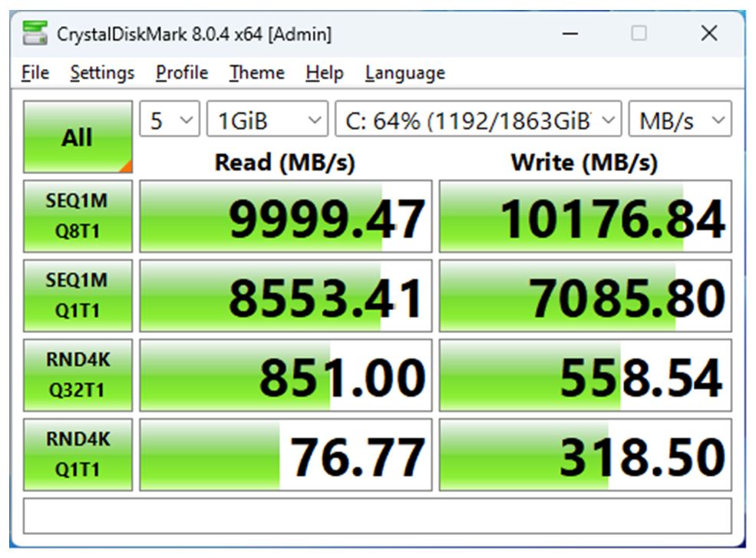Open the drive selection dropdown for C:
Image resolution: width=756 pixels, height=558 pixels.
478,119
